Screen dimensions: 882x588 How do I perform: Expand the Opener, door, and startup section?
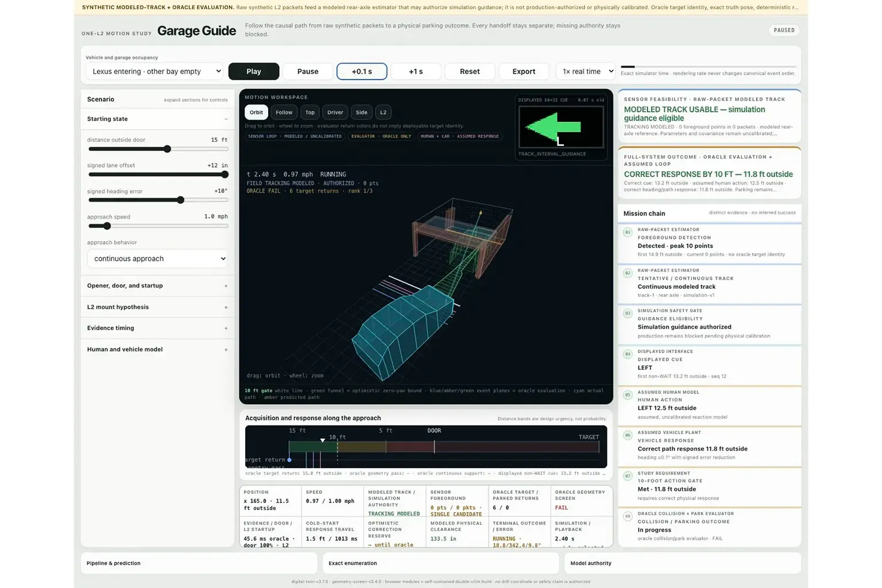pyautogui.click(x=157, y=285)
